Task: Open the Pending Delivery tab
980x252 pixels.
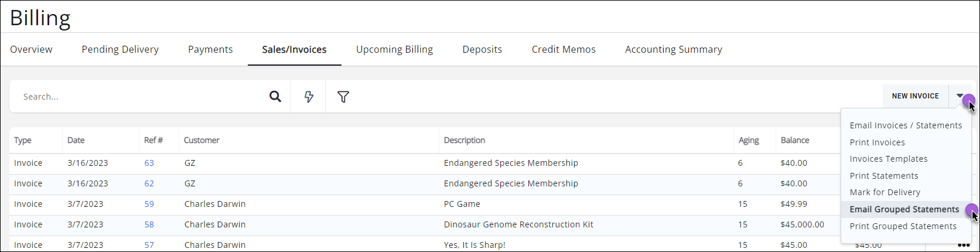Action: pyautogui.click(x=120, y=50)
